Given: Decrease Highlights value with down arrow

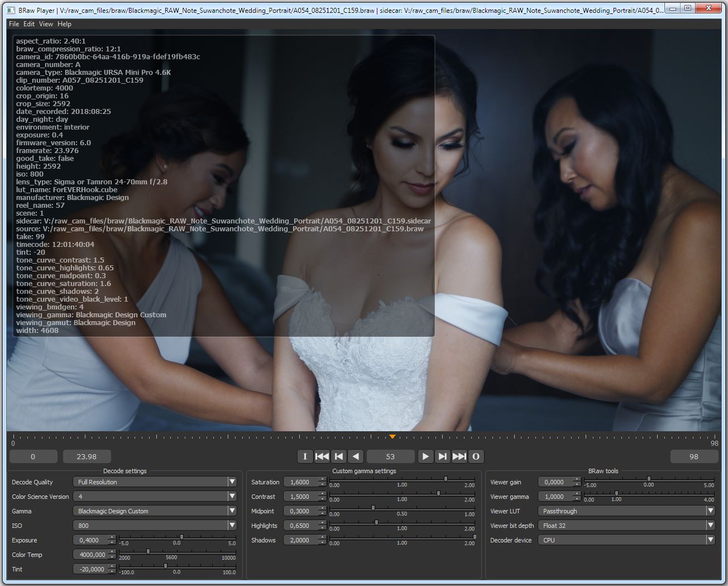Looking at the screenshot, I should click(x=322, y=528).
